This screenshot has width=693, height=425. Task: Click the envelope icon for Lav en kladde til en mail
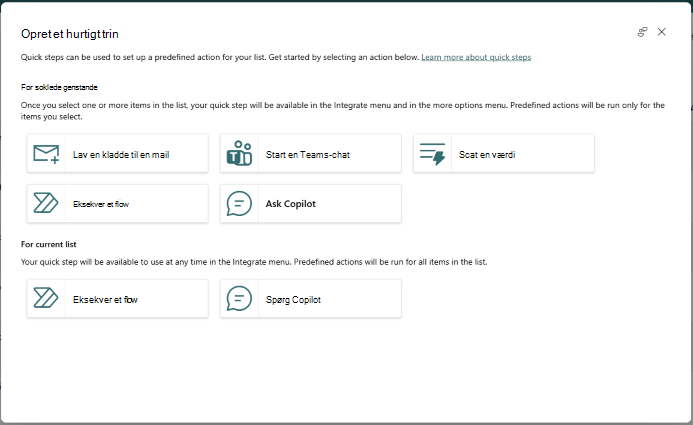click(46, 154)
